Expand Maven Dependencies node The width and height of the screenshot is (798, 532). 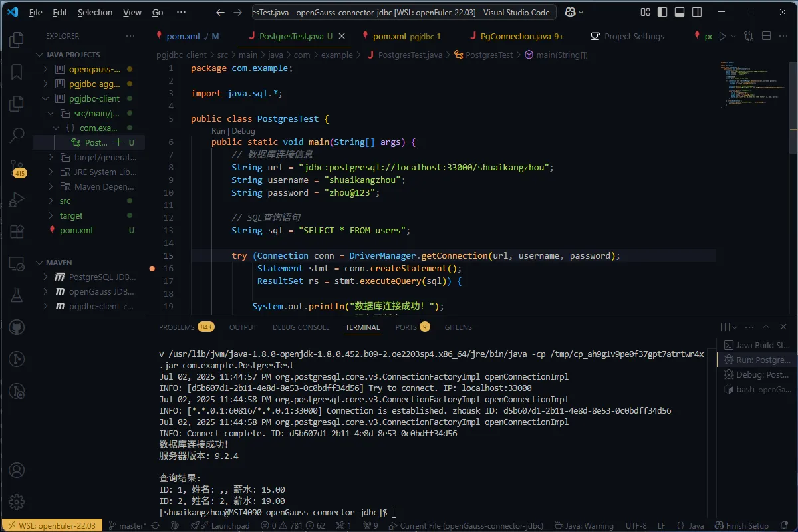tap(51, 186)
